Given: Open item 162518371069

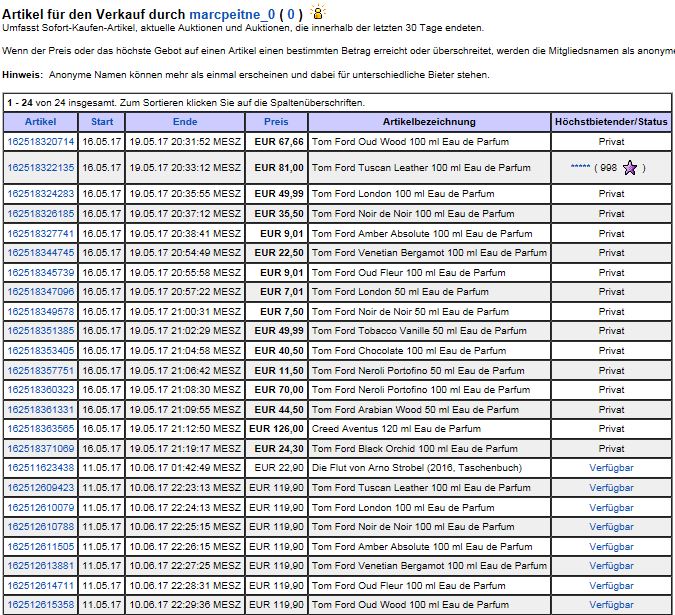Looking at the screenshot, I should point(41,448).
